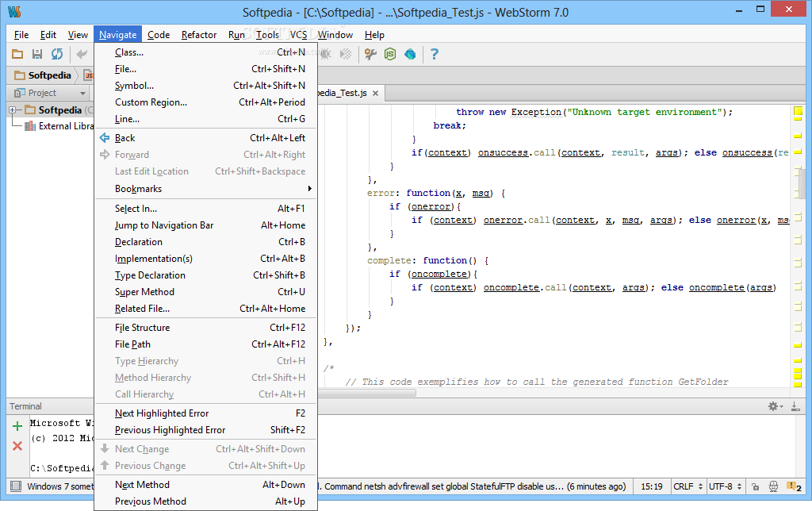Click the blue Dart toolbar icon

[x=410, y=54]
